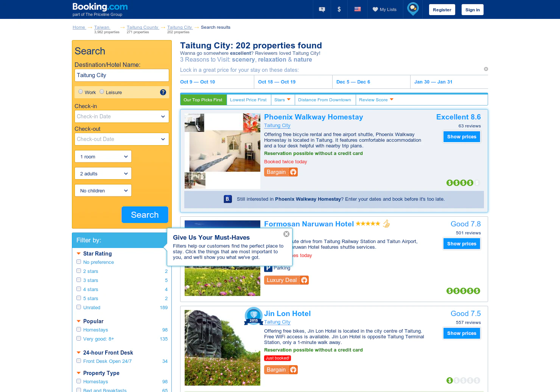This screenshot has height=392, width=560.
Task: Click the Register button
Action: [442, 10]
